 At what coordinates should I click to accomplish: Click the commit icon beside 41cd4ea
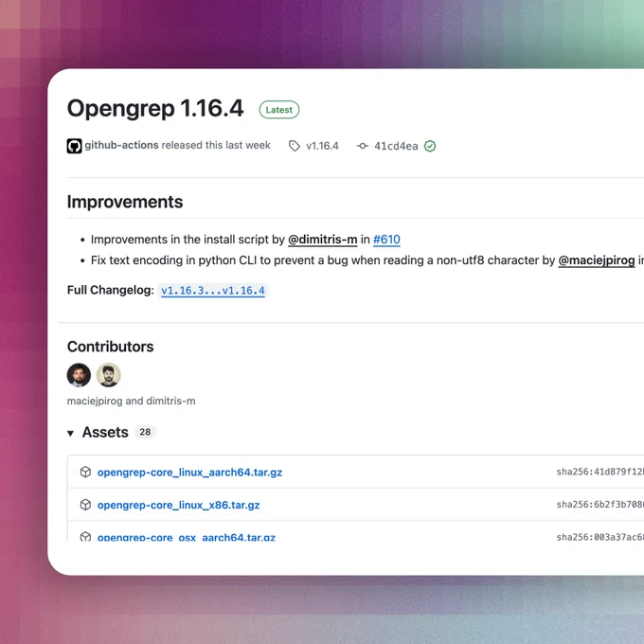click(362, 146)
